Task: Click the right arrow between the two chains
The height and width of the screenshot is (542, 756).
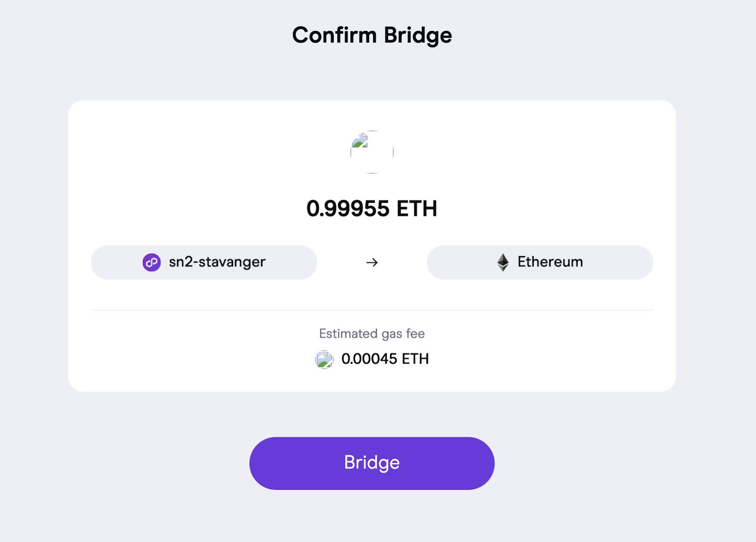Action: 372,262
